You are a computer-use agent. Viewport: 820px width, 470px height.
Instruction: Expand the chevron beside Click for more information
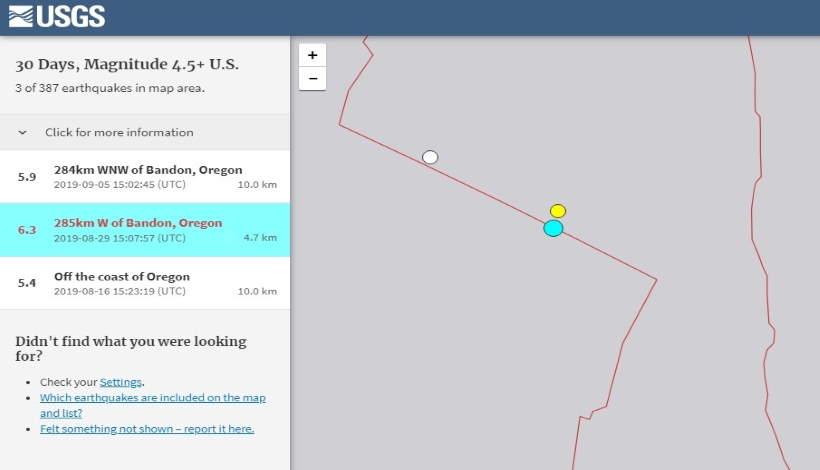tap(22, 132)
